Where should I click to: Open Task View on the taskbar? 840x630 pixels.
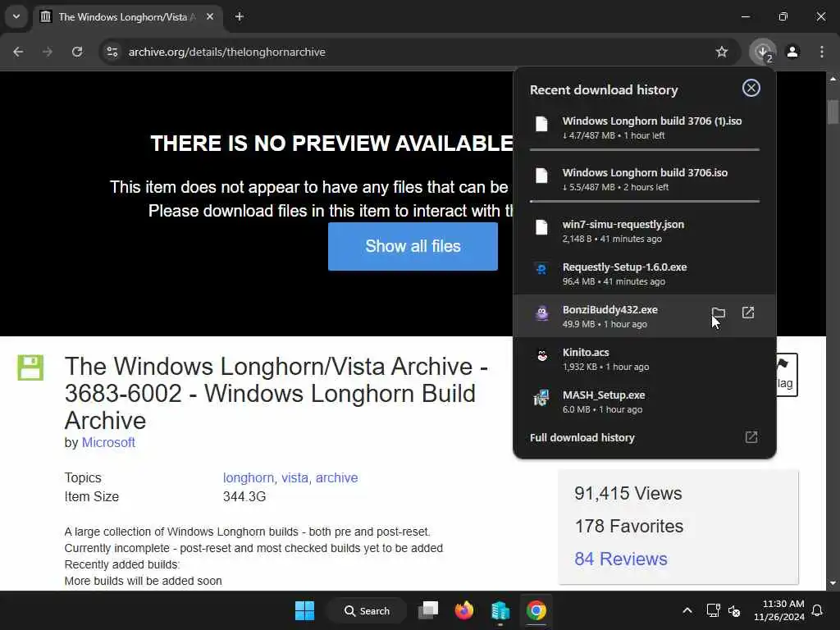click(428, 610)
